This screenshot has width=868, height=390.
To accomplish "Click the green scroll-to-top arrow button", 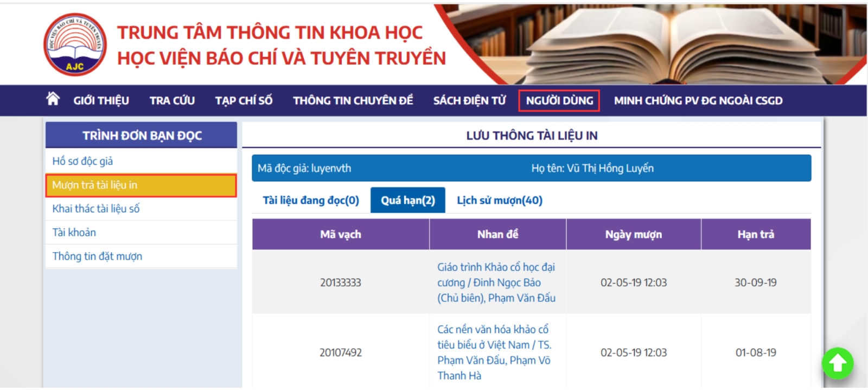I will click(x=838, y=363).
